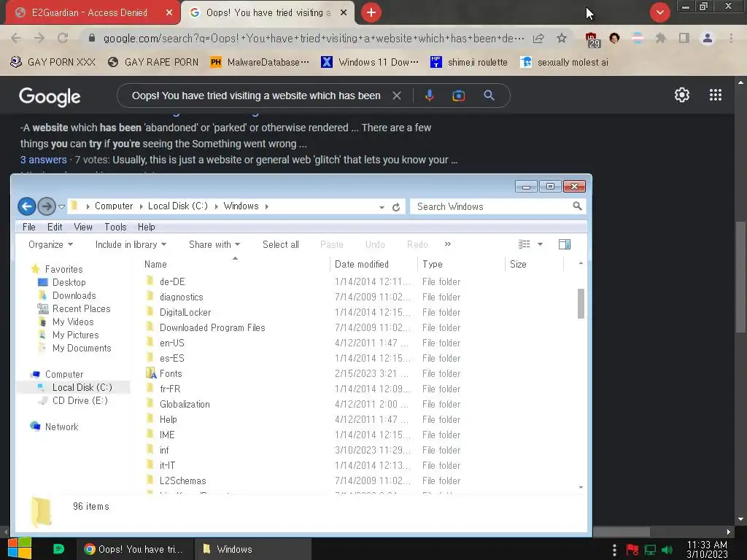Close the E2Guardian tab
Screen dimensions: 747x560
click(x=169, y=13)
